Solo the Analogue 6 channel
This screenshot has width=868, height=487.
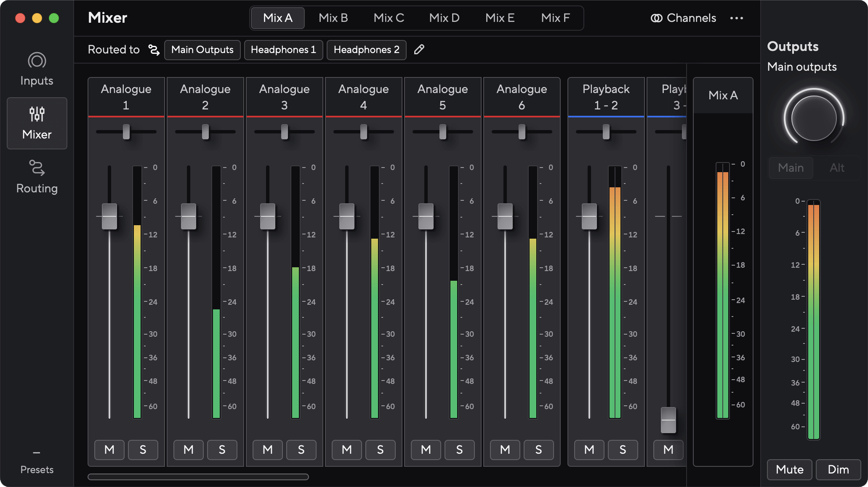click(539, 450)
